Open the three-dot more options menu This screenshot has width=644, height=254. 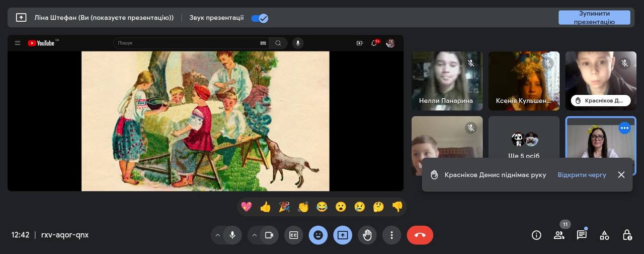[391, 235]
